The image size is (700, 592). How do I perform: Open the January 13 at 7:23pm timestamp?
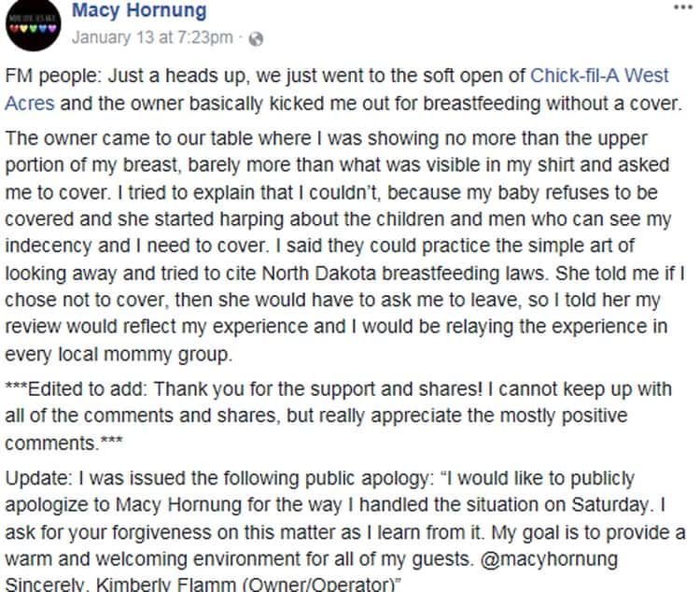point(152,39)
